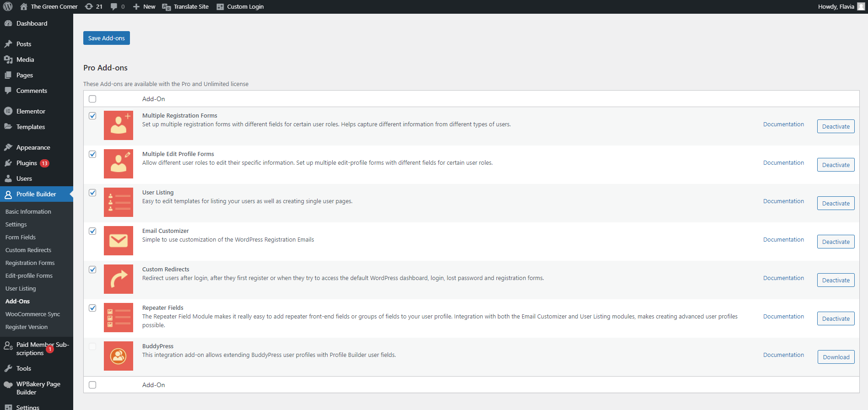Open User Listing Documentation link
Screen dimensions: 868x410
click(x=783, y=201)
